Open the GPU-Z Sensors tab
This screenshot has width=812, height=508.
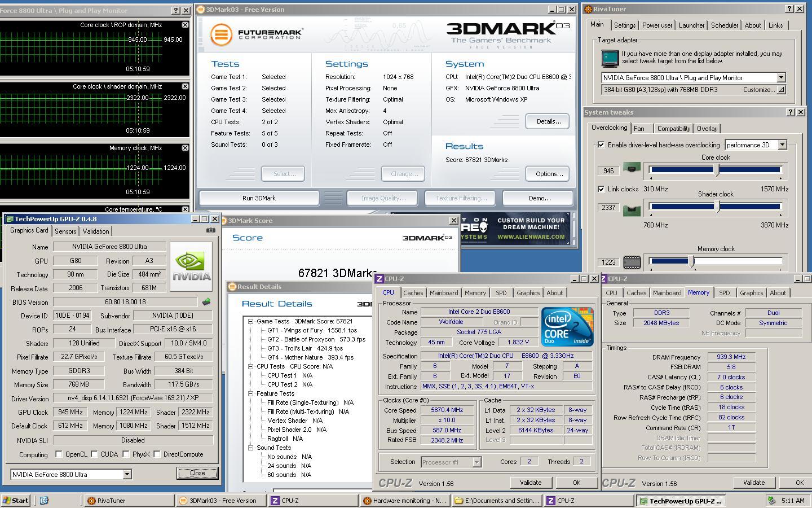pyautogui.click(x=65, y=231)
